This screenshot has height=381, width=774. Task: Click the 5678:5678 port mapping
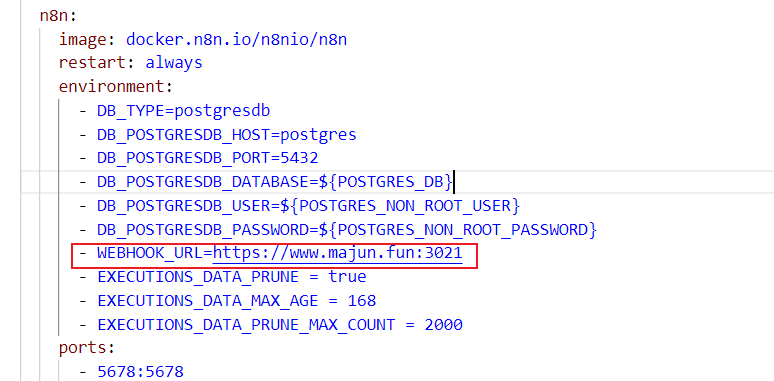click(x=140, y=372)
